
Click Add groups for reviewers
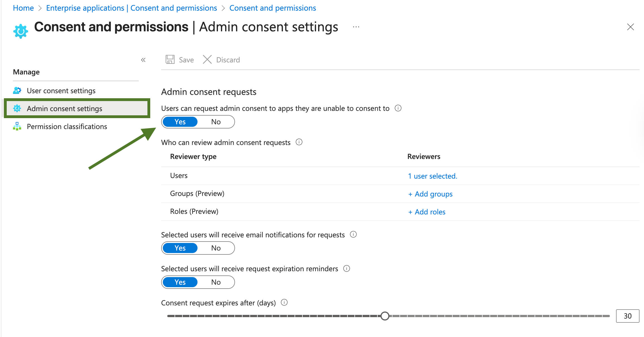430,194
